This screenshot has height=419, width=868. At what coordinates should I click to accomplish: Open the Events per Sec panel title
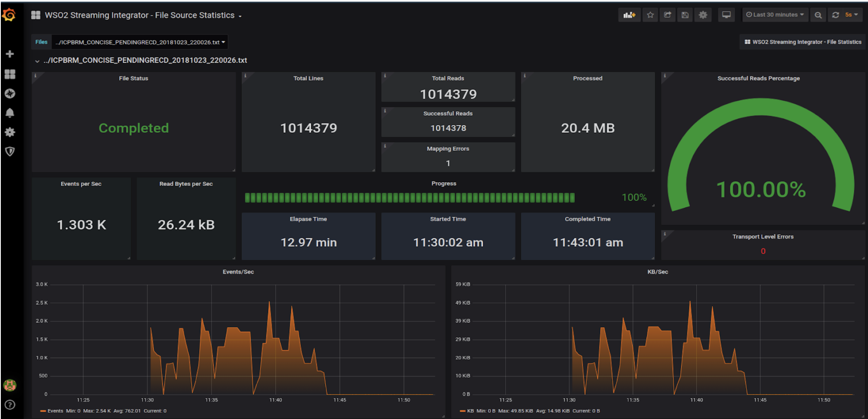coord(81,184)
